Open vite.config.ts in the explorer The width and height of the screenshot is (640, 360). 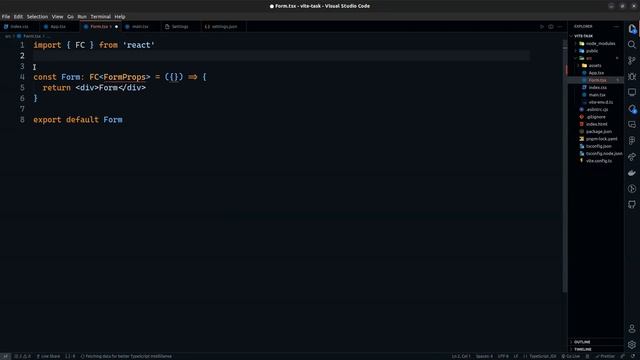point(596,161)
